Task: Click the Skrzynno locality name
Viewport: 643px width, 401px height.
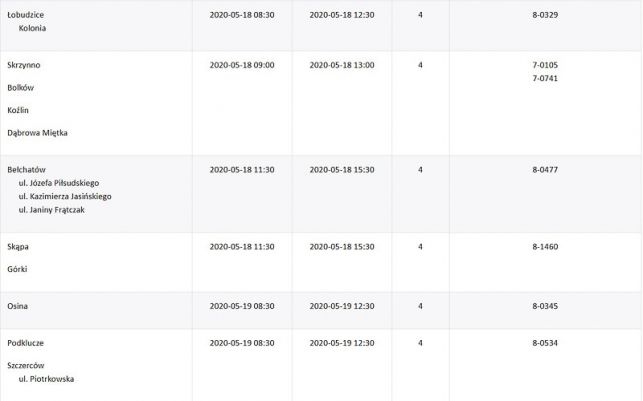Action: click(x=24, y=65)
